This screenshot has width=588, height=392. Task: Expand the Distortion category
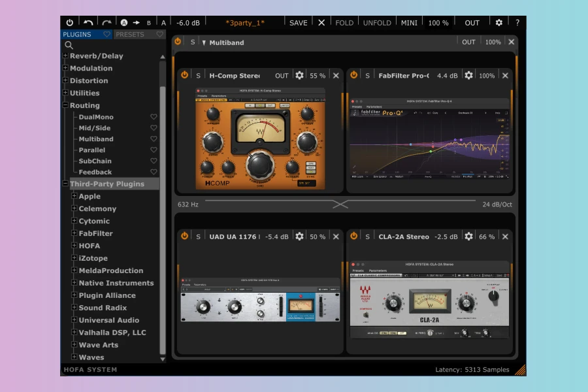(x=65, y=80)
